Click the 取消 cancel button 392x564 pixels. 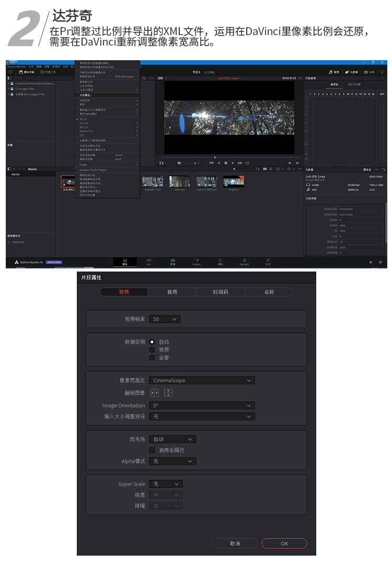tap(235, 544)
